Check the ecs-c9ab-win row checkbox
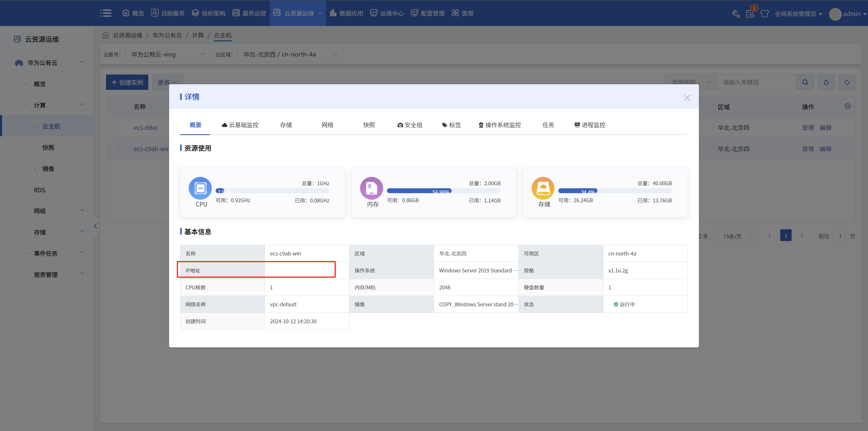This screenshot has width=868, height=431. tap(113, 149)
